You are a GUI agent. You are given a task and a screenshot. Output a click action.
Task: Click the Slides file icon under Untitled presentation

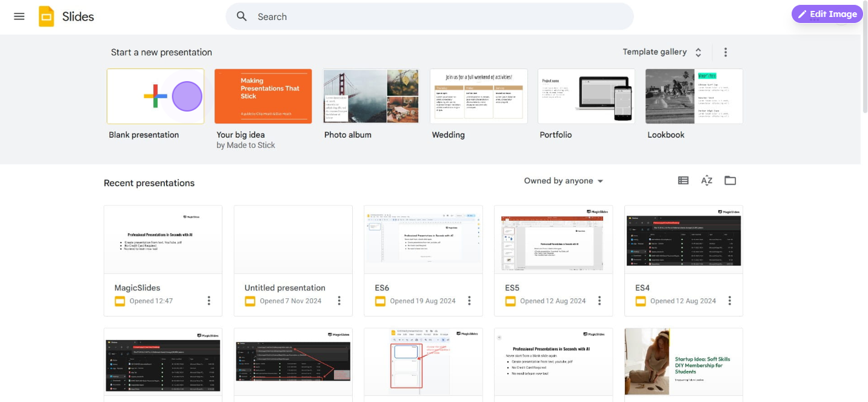(x=250, y=301)
